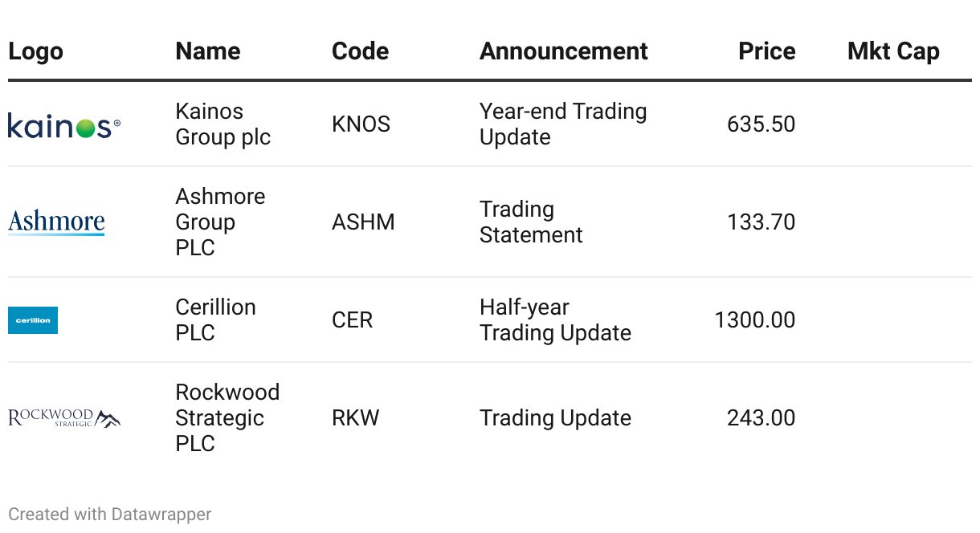Click the Ashmore company logo
The height and width of the screenshot is (533, 980).
(56, 222)
